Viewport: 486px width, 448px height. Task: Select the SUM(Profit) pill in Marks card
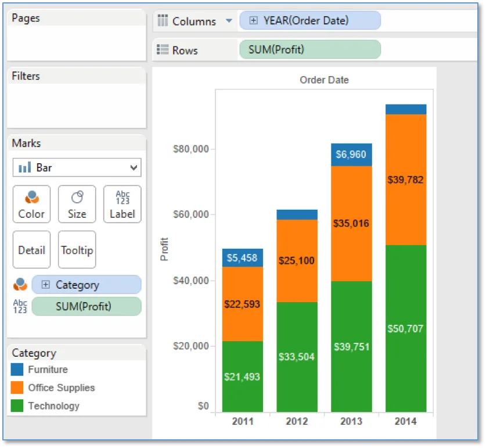[87, 306]
